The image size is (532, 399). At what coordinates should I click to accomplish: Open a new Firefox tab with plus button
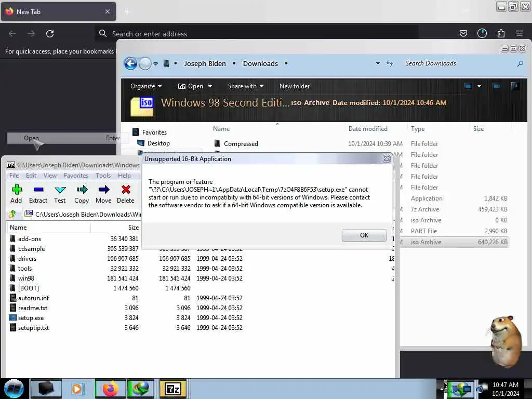tap(127, 12)
